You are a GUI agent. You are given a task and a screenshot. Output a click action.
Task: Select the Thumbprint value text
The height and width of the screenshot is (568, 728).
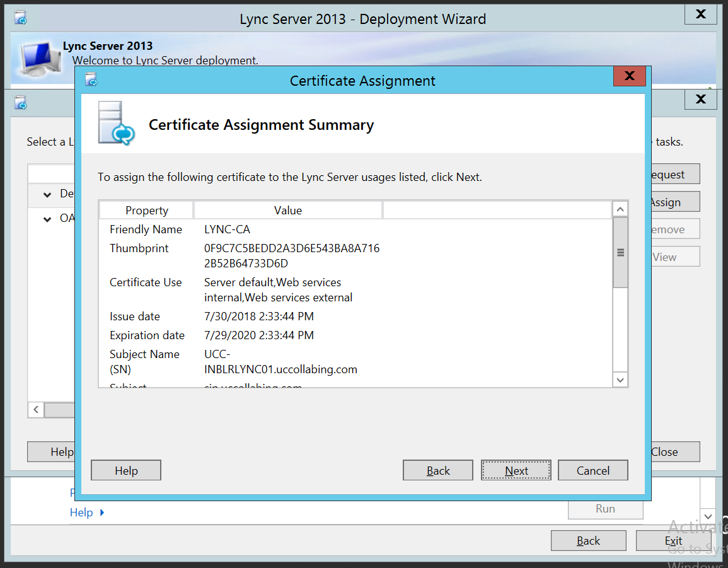(292, 255)
